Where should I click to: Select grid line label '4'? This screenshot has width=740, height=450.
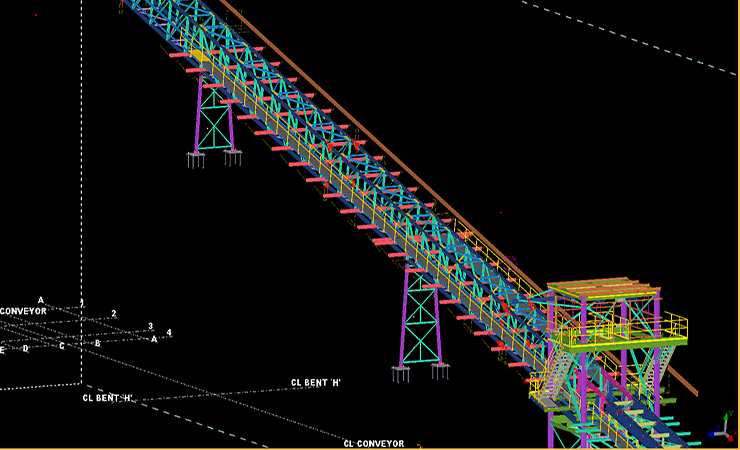(169, 332)
